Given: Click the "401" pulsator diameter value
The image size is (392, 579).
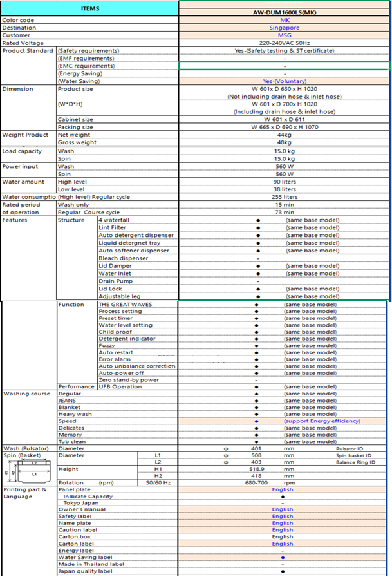Looking at the screenshot, I should (x=256, y=449).
